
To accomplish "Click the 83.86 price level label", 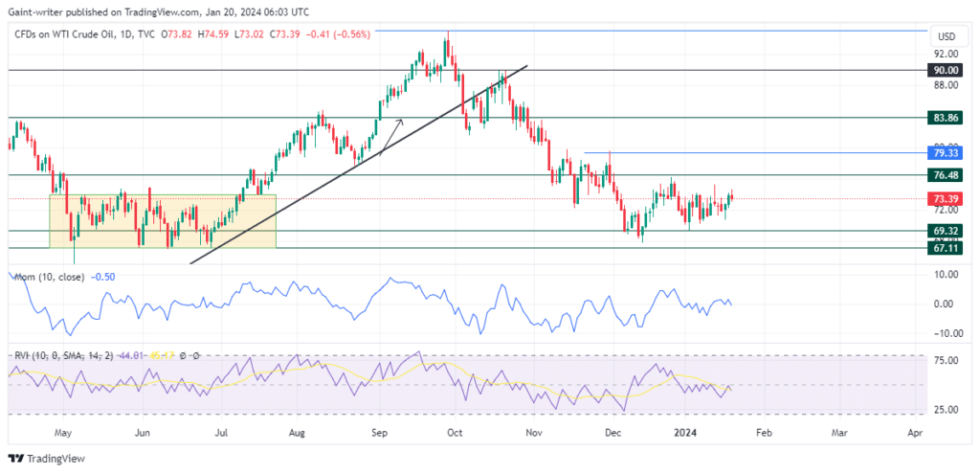I will pos(946,118).
